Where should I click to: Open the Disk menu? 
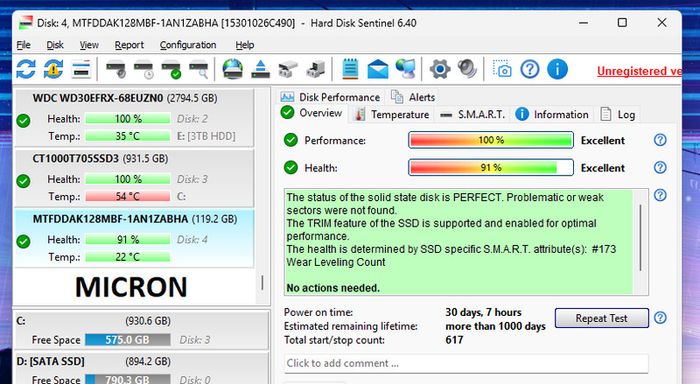55,45
